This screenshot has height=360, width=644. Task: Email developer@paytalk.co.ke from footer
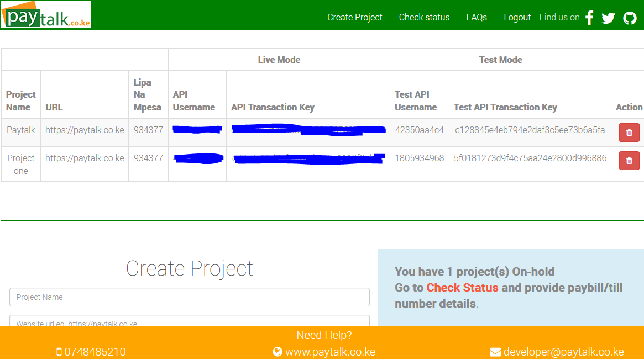click(563, 352)
